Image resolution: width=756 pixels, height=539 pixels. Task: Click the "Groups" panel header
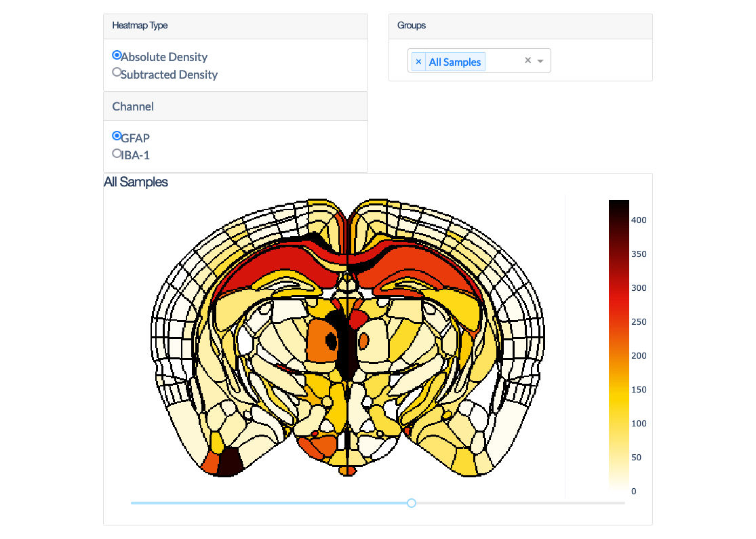point(412,25)
